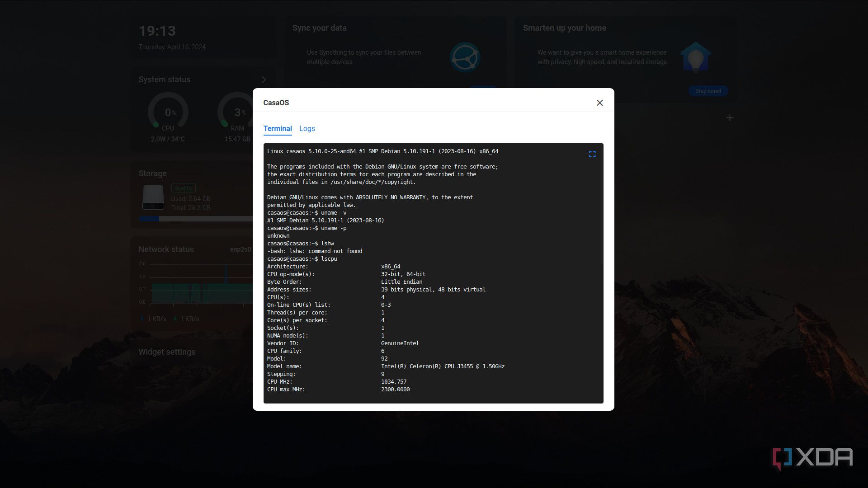Click the Architecture x86_64 line
This screenshot has width=868, height=488.
pos(334,267)
